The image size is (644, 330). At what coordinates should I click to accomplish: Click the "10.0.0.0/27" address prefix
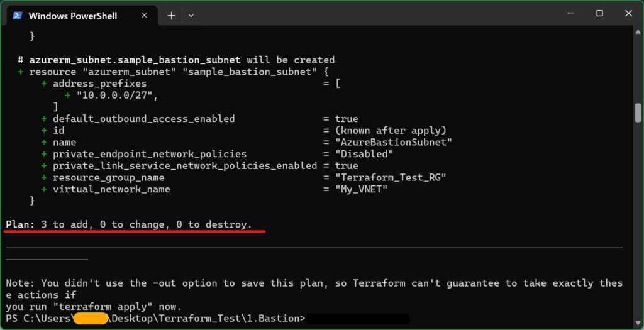(114, 96)
